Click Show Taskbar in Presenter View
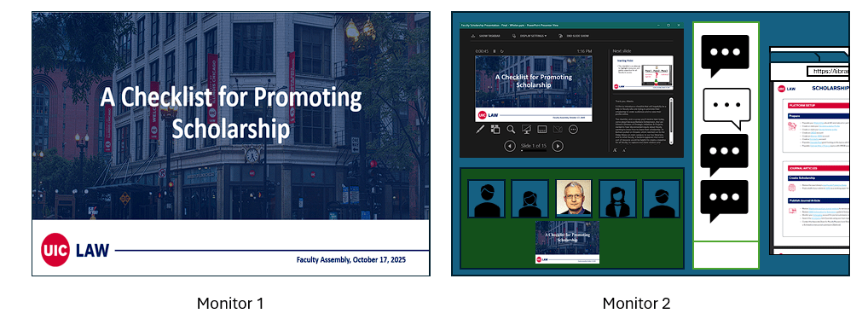This screenshot has width=868, height=325. click(485, 36)
